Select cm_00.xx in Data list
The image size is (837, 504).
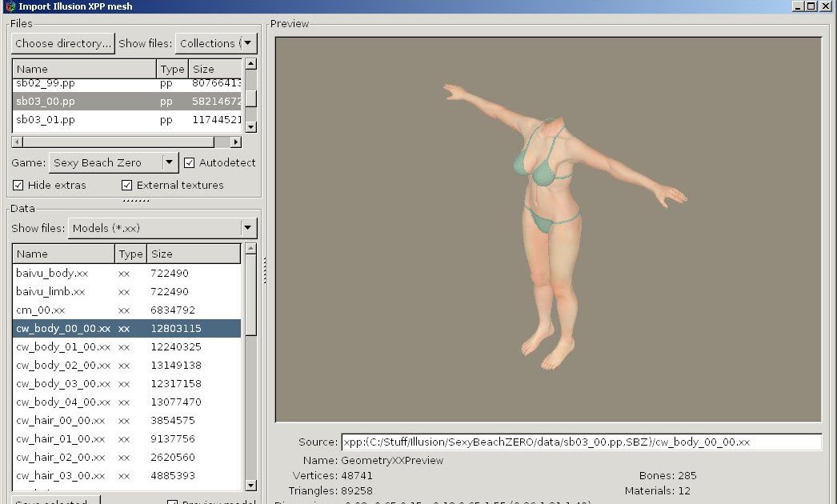[x=126, y=310]
